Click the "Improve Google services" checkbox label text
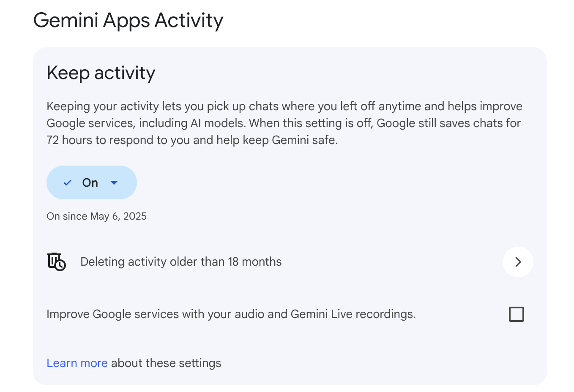Image resolution: width=574 pixels, height=392 pixels. tap(231, 314)
